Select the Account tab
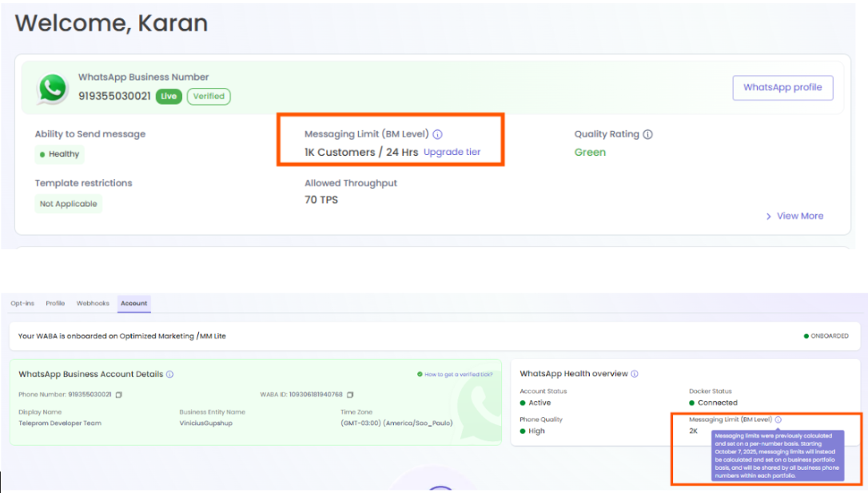The image size is (868, 493). [x=134, y=303]
